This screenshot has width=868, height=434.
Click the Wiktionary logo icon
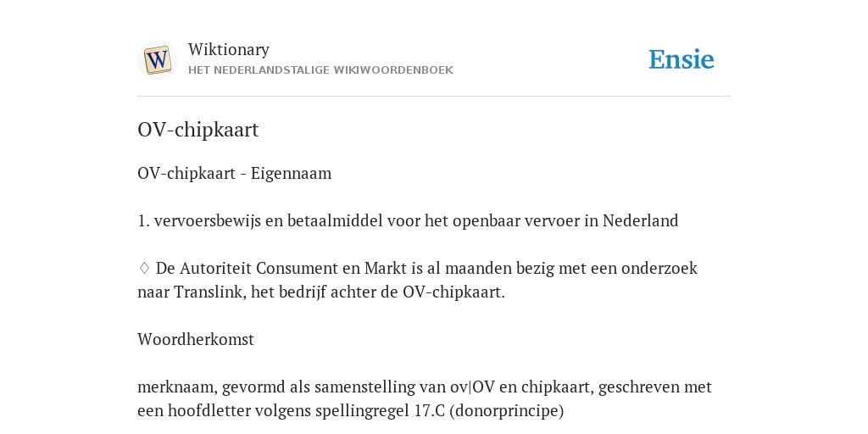point(157,60)
